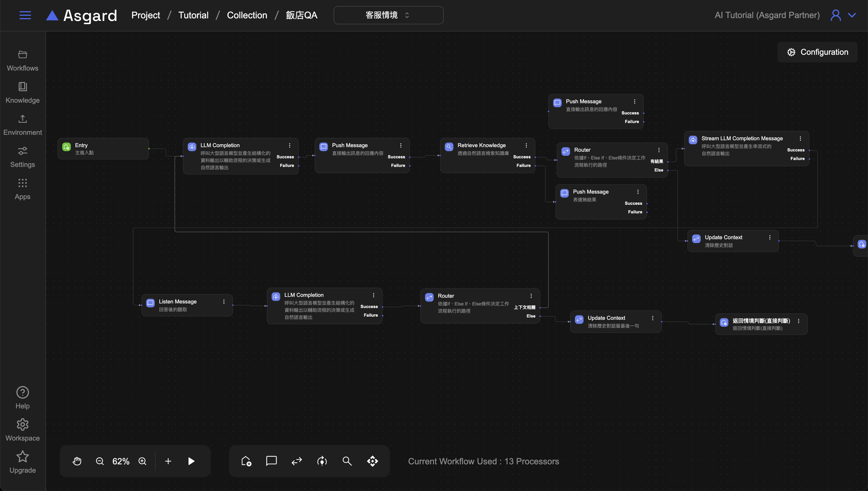Select the hand pan tool

pos(77,461)
